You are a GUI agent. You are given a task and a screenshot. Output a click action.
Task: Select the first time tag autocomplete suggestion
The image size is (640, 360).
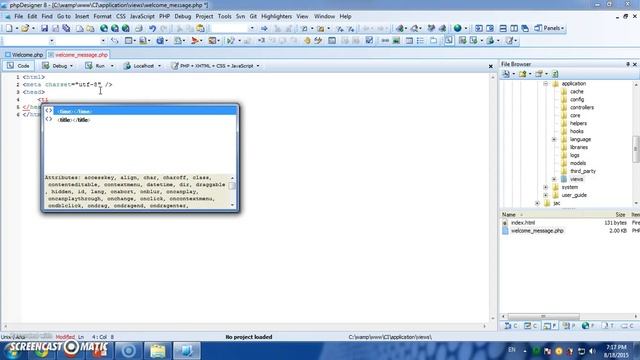tap(141, 111)
